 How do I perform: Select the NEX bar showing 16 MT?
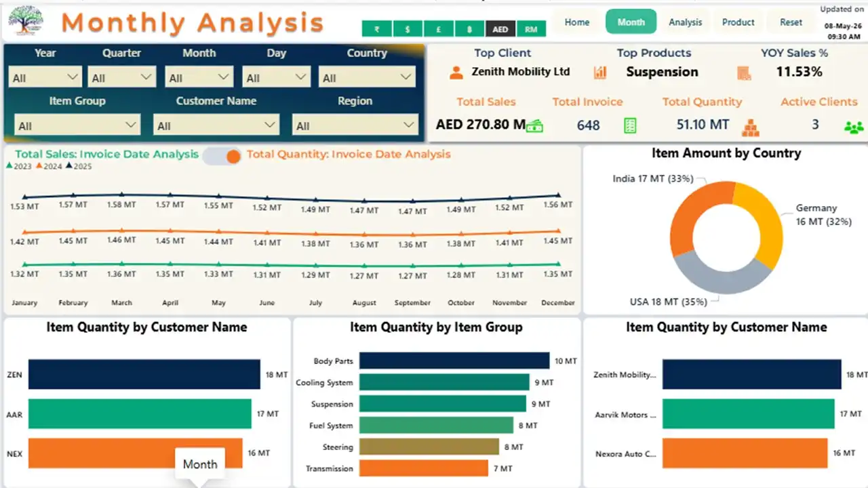(x=135, y=453)
